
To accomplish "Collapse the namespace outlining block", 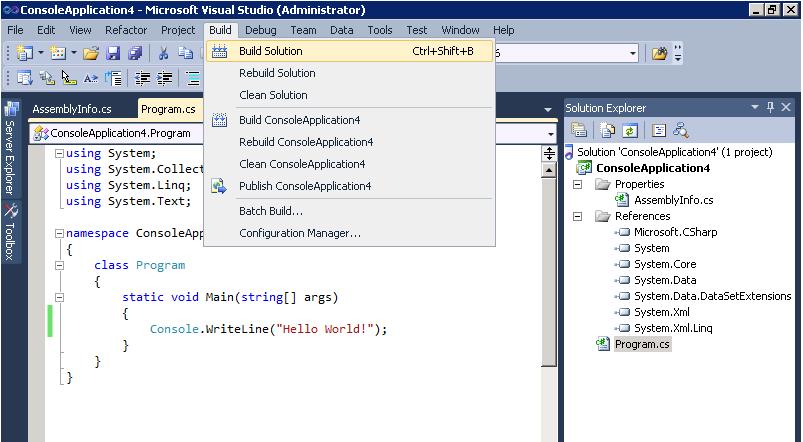I will coord(59,234).
